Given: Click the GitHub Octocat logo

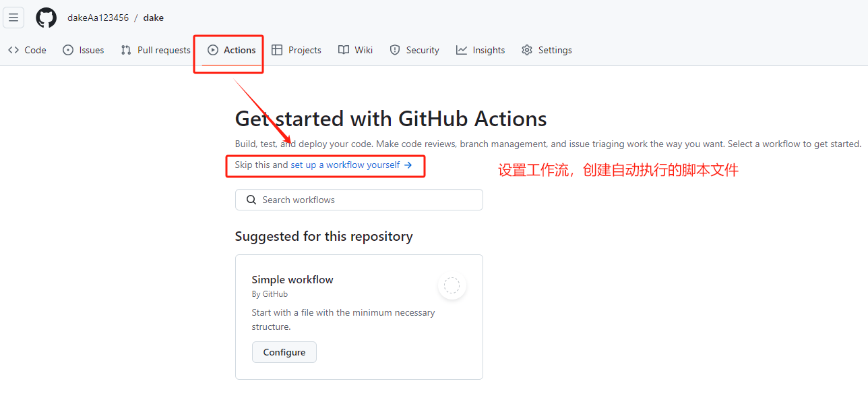Looking at the screenshot, I should pyautogui.click(x=46, y=18).
